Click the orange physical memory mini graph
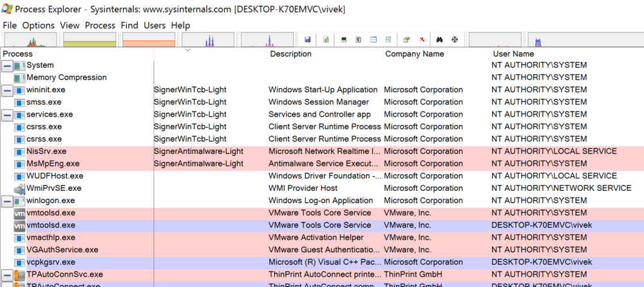This screenshot has height=287, width=644. [148, 40]
